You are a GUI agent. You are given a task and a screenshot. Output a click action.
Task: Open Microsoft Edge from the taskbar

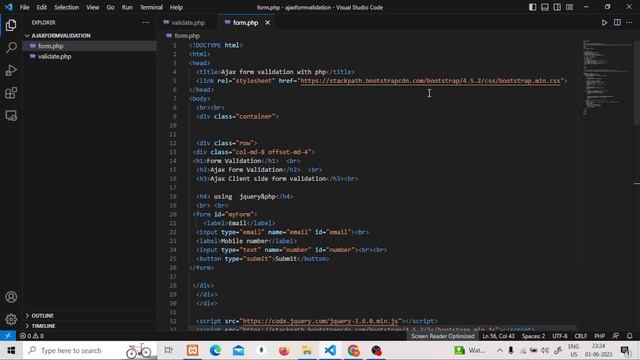click(215, 351)
